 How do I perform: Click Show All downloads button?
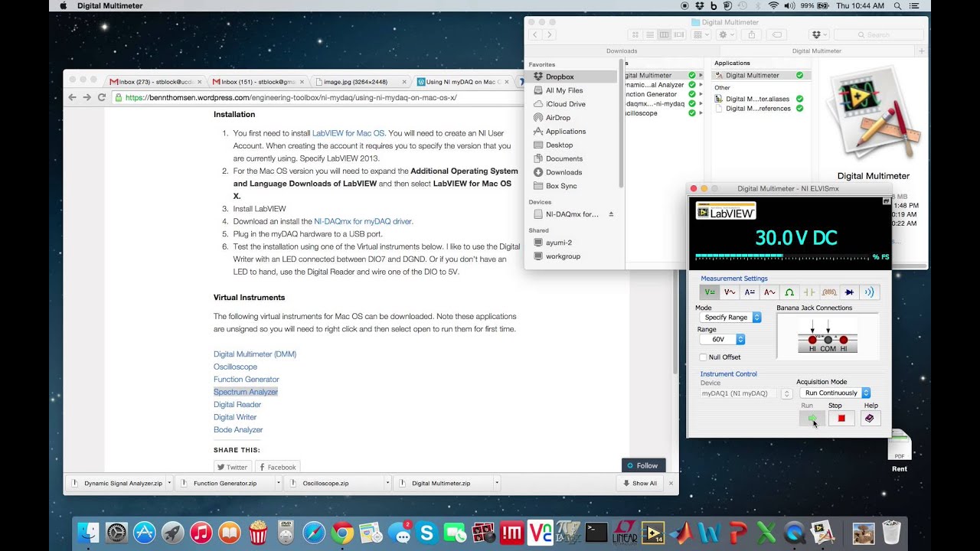(639, 484)
